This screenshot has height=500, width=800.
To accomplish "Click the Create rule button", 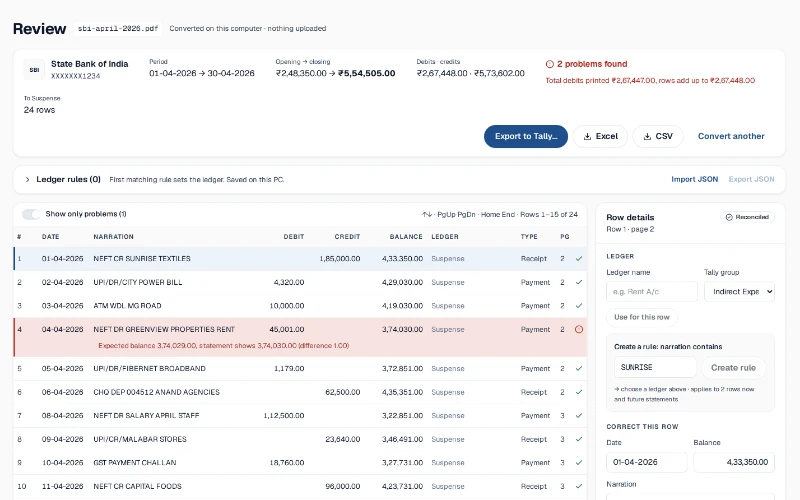I will point(733,368).
